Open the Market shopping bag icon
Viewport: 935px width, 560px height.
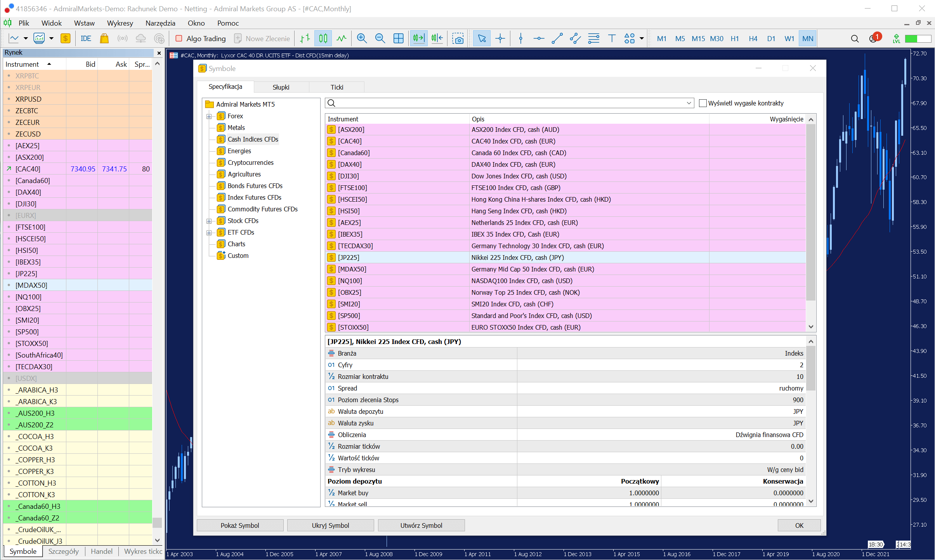point(104,38)
